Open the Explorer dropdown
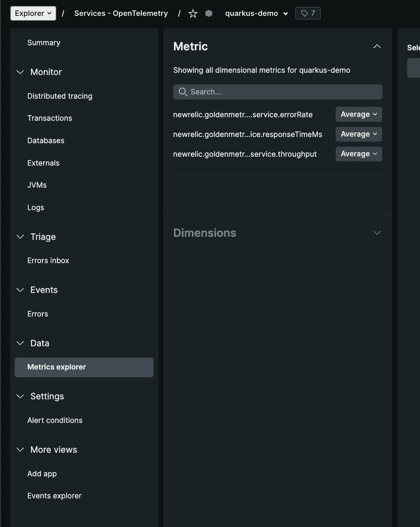 click(x=33, y=14)
